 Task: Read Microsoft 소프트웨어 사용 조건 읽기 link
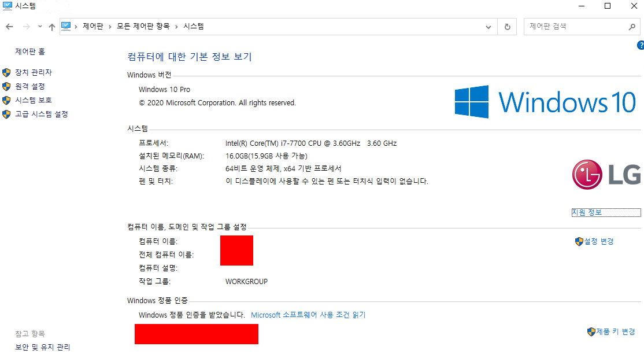308,315
